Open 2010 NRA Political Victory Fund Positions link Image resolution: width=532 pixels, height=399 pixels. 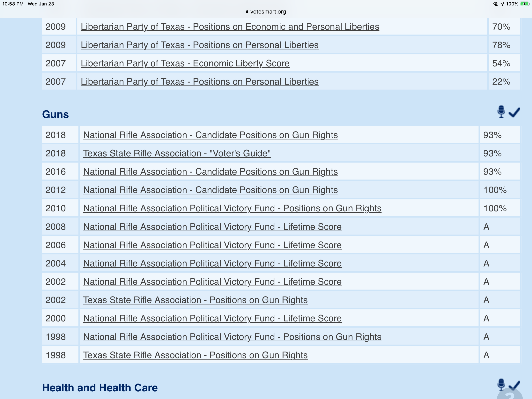[x=232, y=208]
